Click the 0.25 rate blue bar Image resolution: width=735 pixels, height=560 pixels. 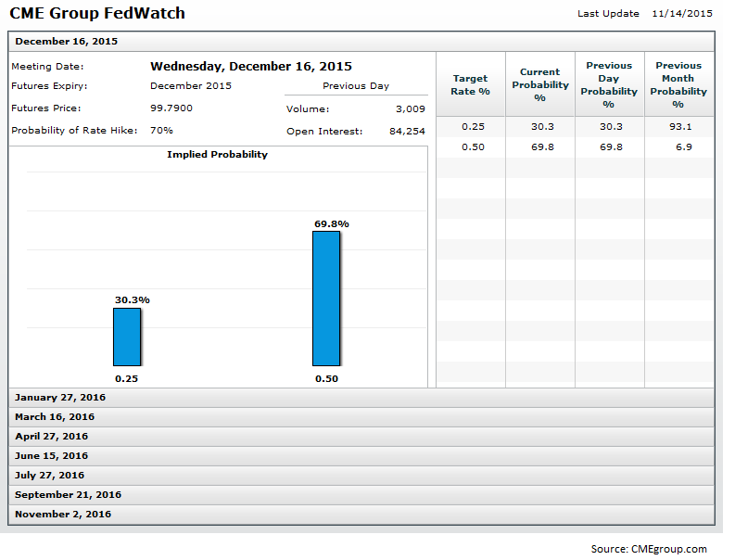[x=127, y=337]
